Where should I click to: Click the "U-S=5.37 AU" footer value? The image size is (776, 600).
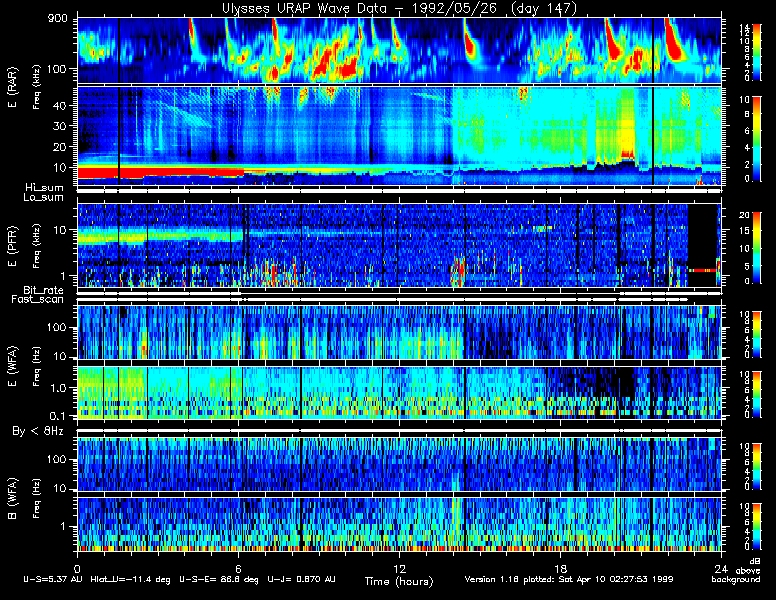point(53,579)
